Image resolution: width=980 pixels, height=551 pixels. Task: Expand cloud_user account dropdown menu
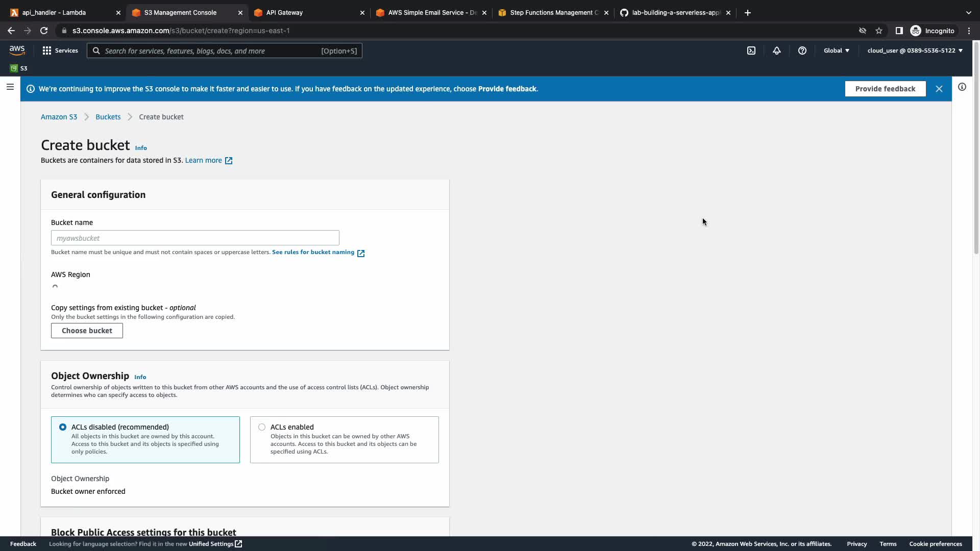pyautogui.click(x=915, y=51)
